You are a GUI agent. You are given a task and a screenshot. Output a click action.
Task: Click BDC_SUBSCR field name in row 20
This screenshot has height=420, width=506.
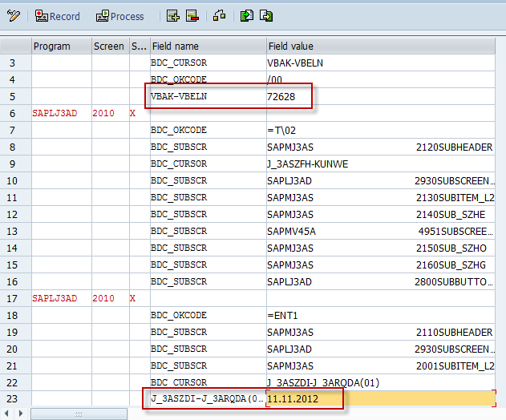tap(179, 349)
